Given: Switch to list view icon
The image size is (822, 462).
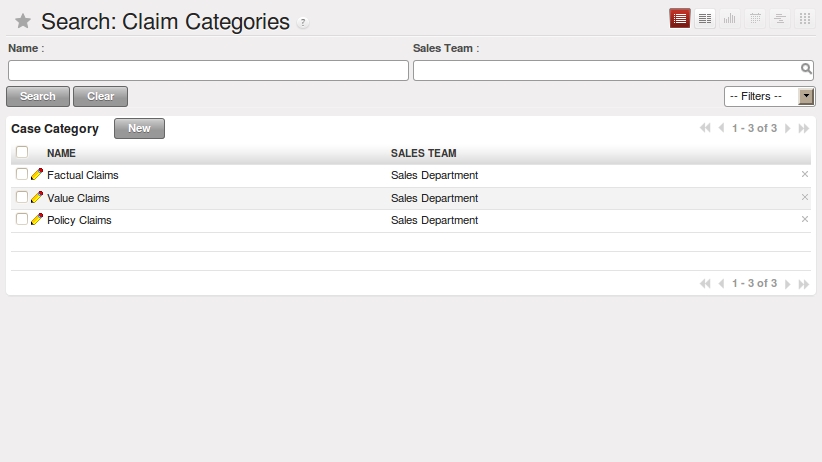Looking at the screenshot, I should pyautogui.click(x=679, y=18).
